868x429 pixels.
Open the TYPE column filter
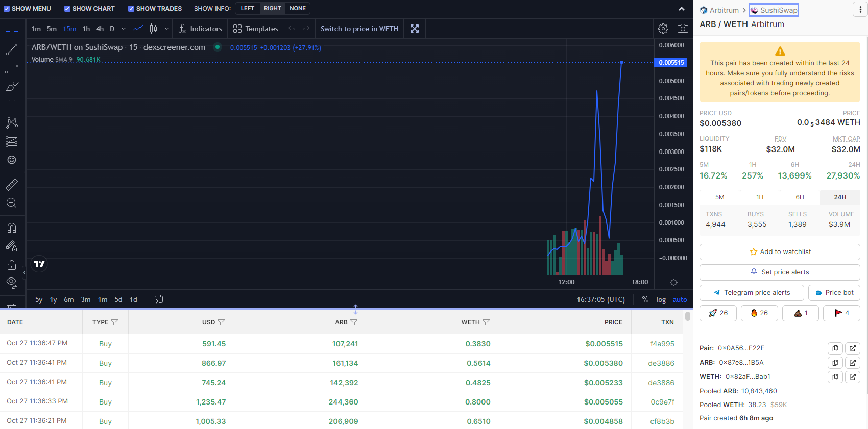(x=114, y=322)
